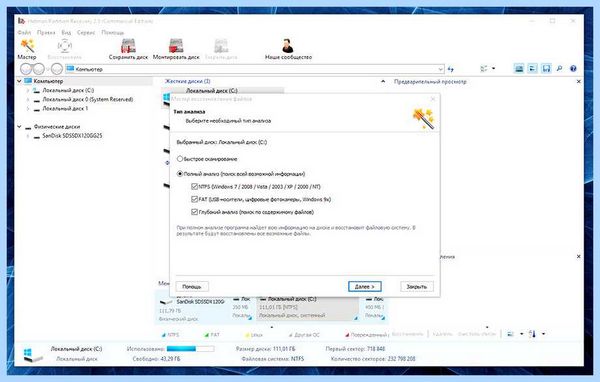Open the Вид menu

point(66,33)
